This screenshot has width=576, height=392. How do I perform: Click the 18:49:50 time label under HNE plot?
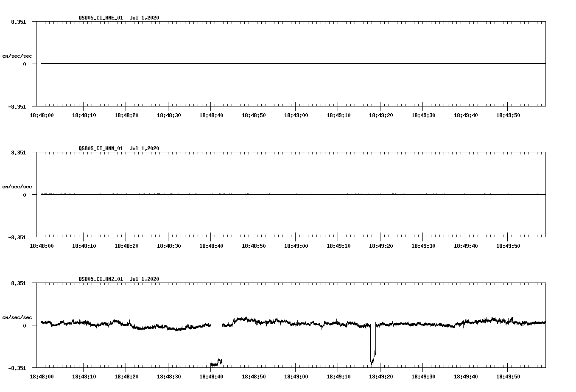point(508,115)
